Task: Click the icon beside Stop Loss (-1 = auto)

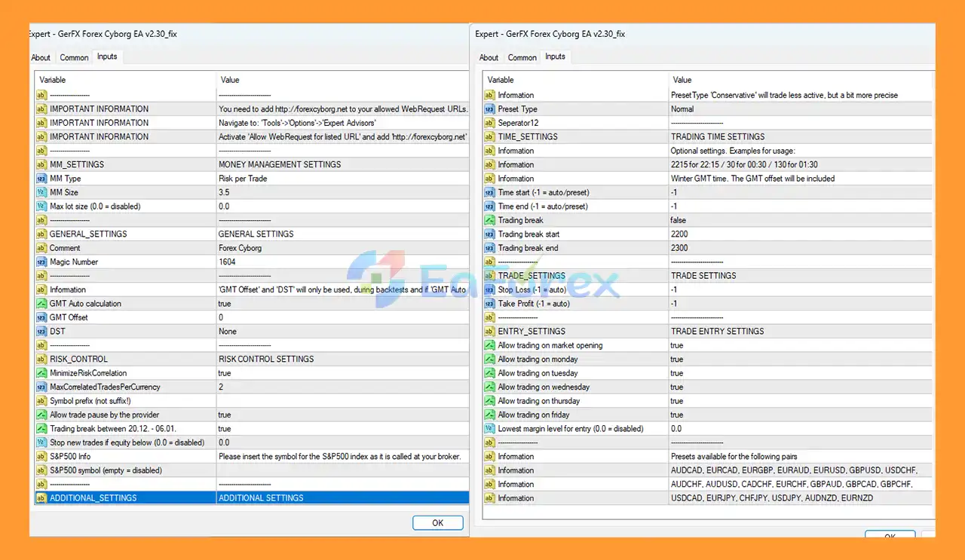Action: (490, 290)
